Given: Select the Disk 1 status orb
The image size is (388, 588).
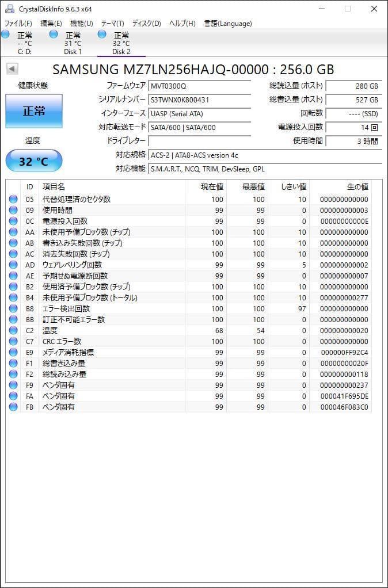Looking at the screenshot, I should tap(54, 35).
